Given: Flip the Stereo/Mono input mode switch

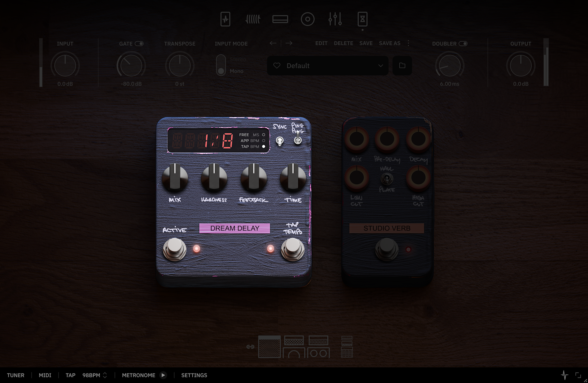Looking at the screenshot, I should click(x=221, y=65).
